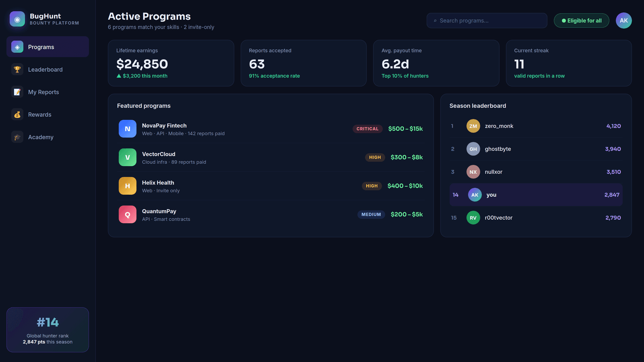Click the CRITICAL severity badge

point(367,129)
